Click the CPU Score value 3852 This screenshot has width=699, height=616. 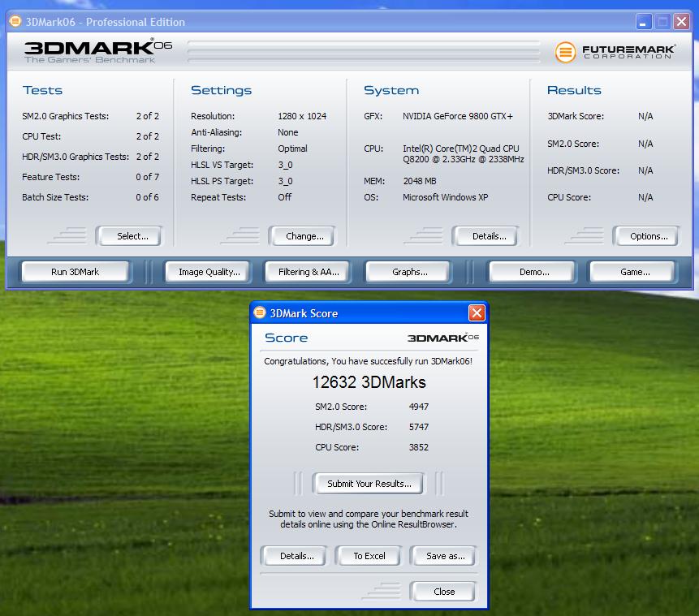(419, 447)
